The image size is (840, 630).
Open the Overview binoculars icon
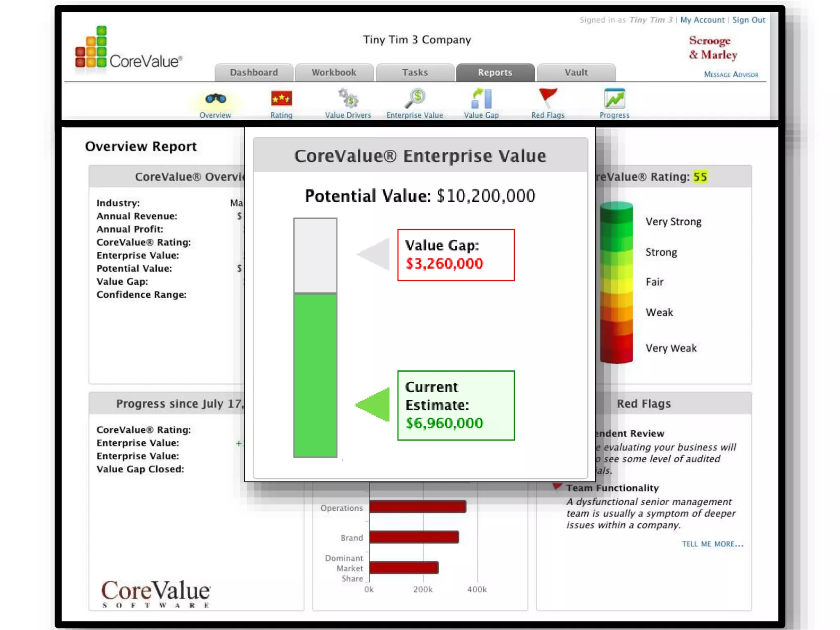(215, 99)
